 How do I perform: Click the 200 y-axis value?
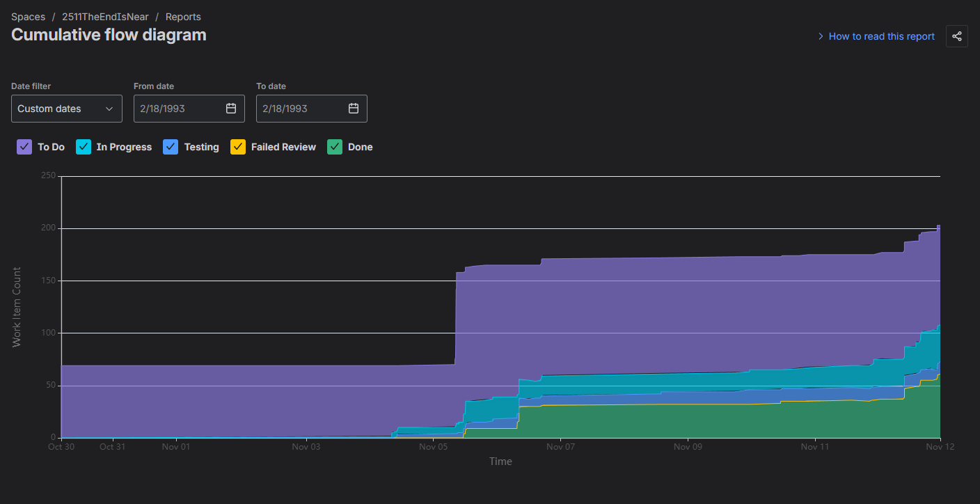[x=48, y=228]
